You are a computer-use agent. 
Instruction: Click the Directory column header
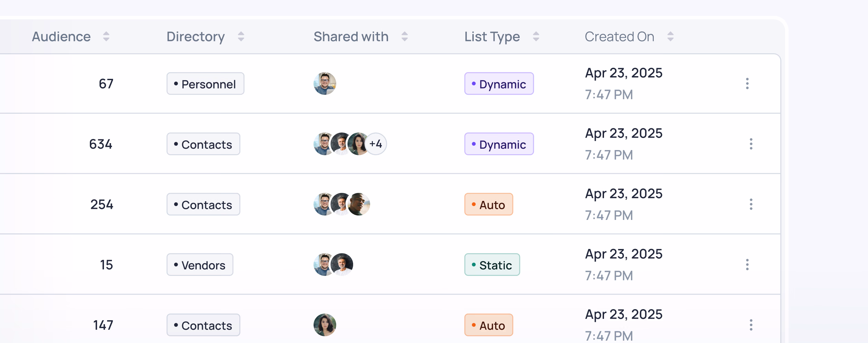pyautogui.click(x=196, y=37)
